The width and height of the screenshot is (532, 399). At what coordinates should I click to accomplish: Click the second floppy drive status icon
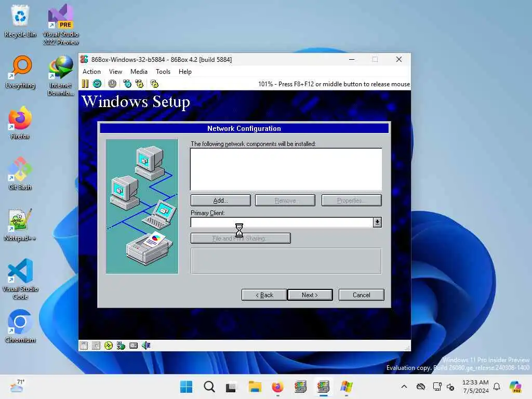(x=96, y=345)
